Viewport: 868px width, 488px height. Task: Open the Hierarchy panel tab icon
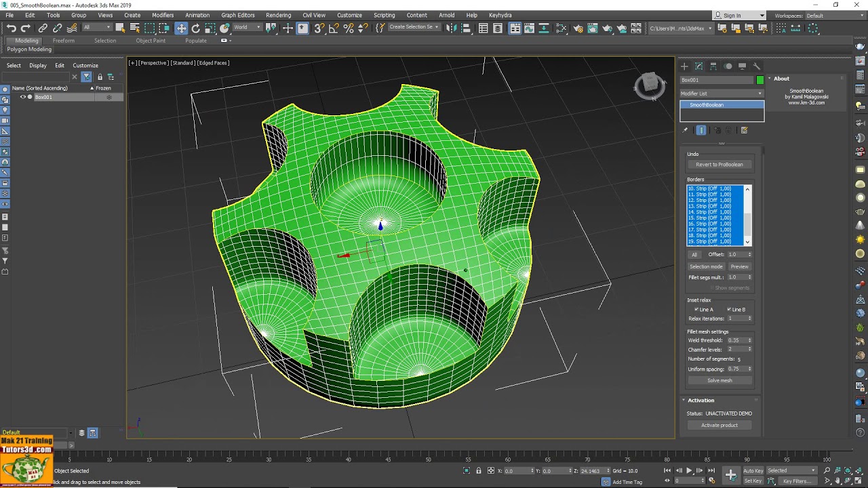[713, 66]
